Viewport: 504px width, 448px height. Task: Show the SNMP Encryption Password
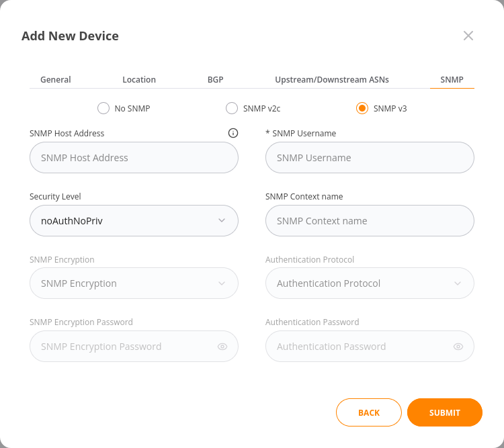(222, 347)
